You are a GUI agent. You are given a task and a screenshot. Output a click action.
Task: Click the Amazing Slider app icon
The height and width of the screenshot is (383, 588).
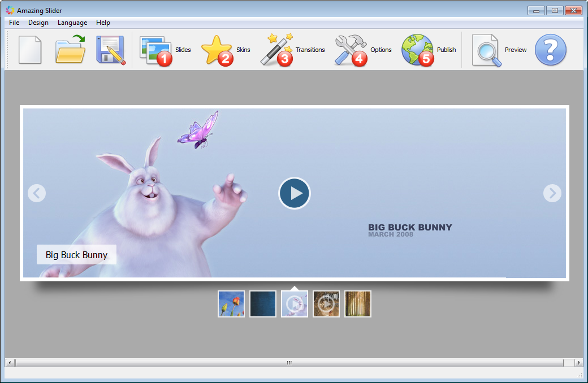(10, 10)
